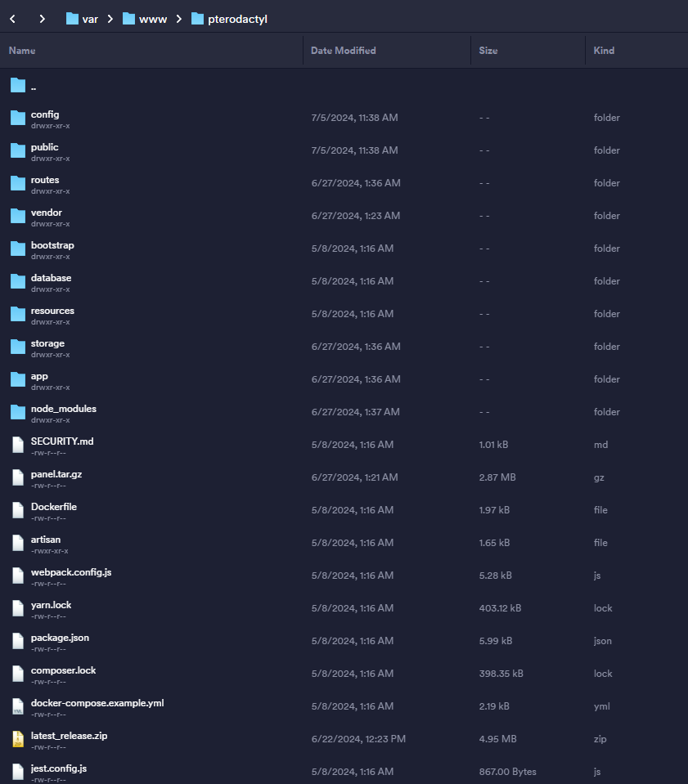Select the artisan file name

coord(46,540)
